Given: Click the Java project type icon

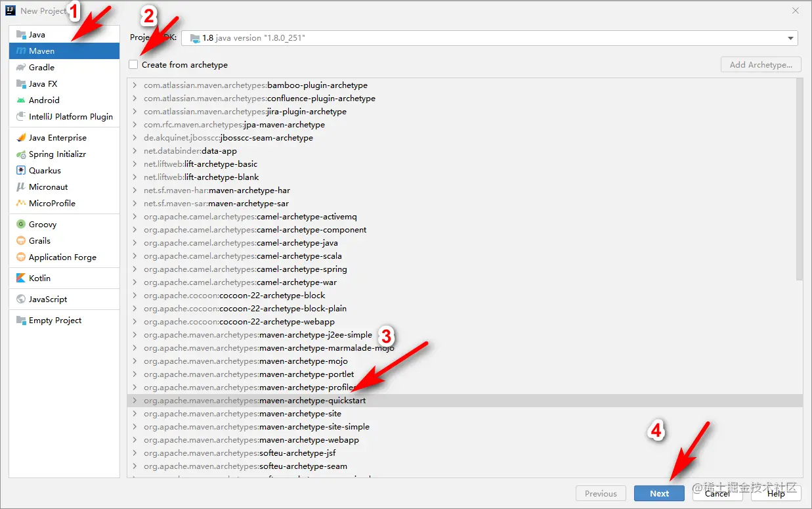Looking at the screenshot, I should [x=21, y=35].
